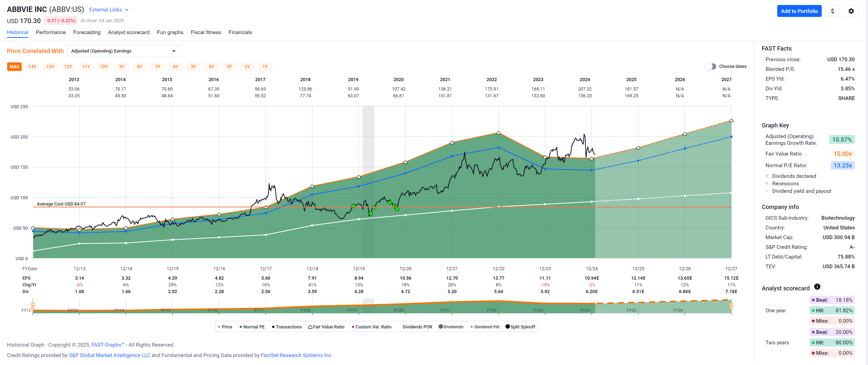
Task: Select the 13Y time range
Action: tap(50, 67)
